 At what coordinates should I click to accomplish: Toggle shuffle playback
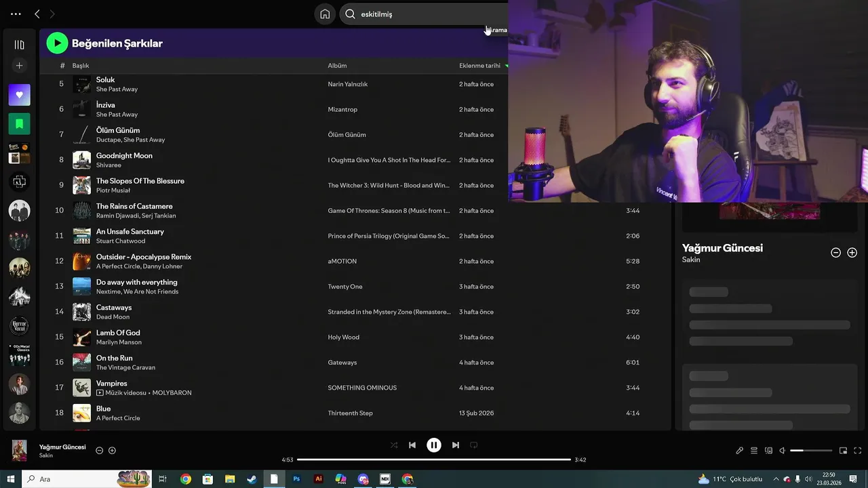click(x=394, y=445)
